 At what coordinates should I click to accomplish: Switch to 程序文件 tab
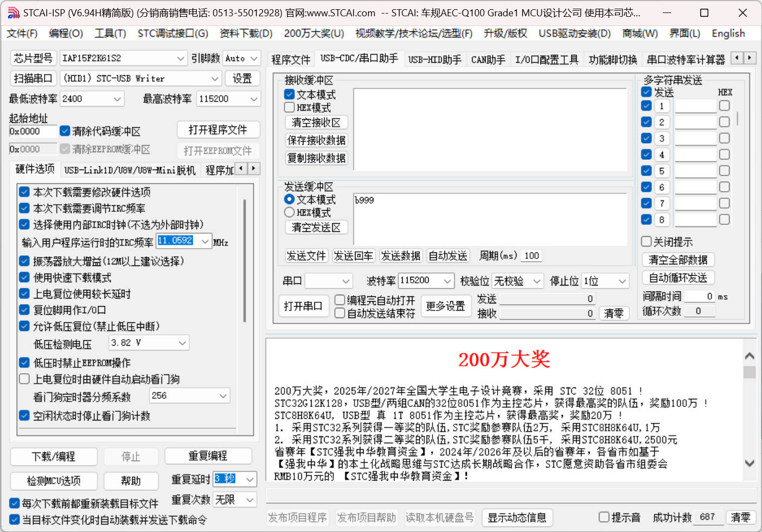(x=291, y=60)
